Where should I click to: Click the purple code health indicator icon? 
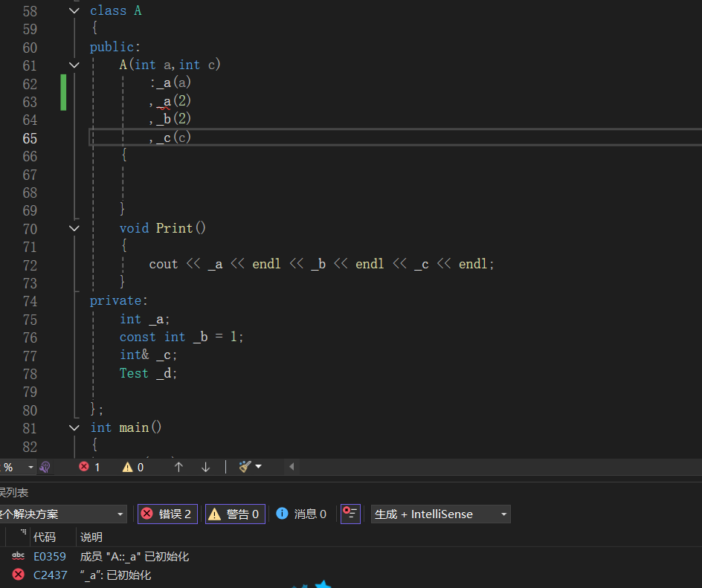coord(45,467)
